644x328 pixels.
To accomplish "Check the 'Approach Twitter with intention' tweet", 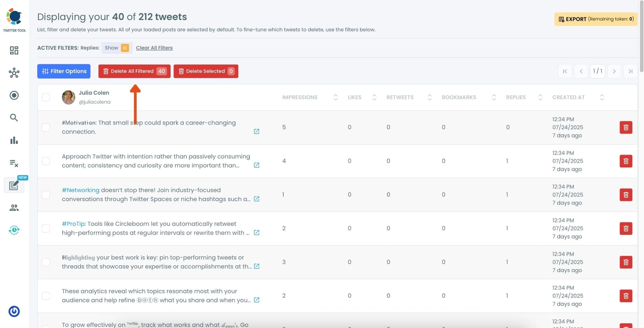I will point(46,161).
